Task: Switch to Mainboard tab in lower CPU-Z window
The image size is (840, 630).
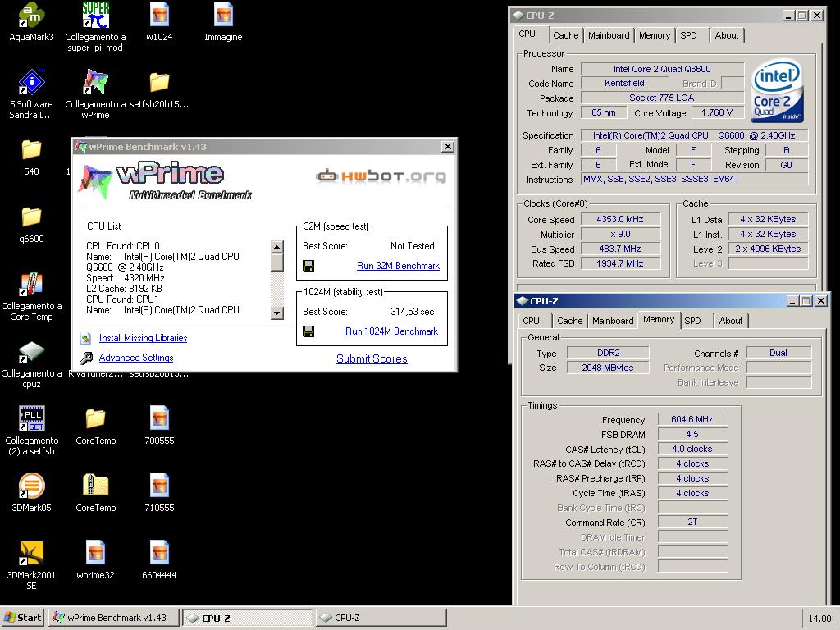Action: [x=613, y=321]
